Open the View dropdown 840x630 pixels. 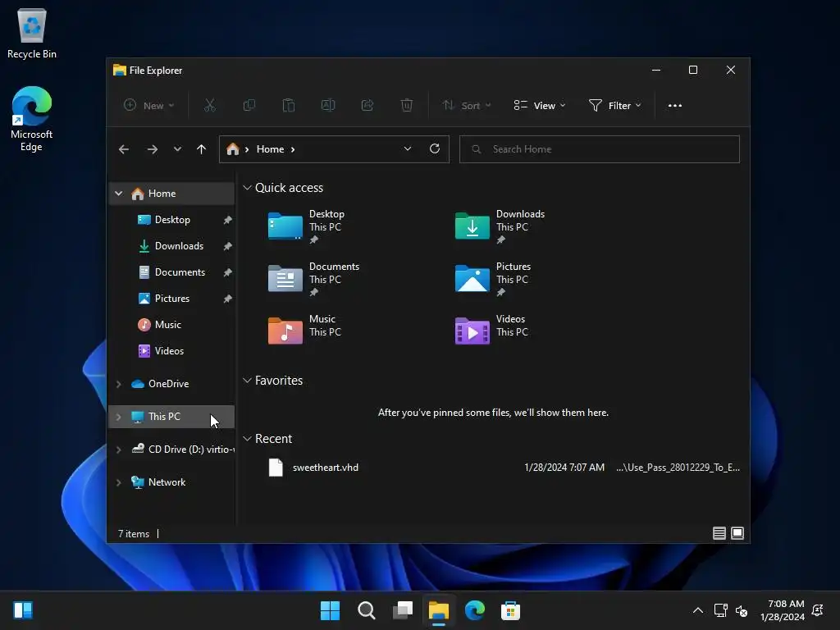(540, 106)
